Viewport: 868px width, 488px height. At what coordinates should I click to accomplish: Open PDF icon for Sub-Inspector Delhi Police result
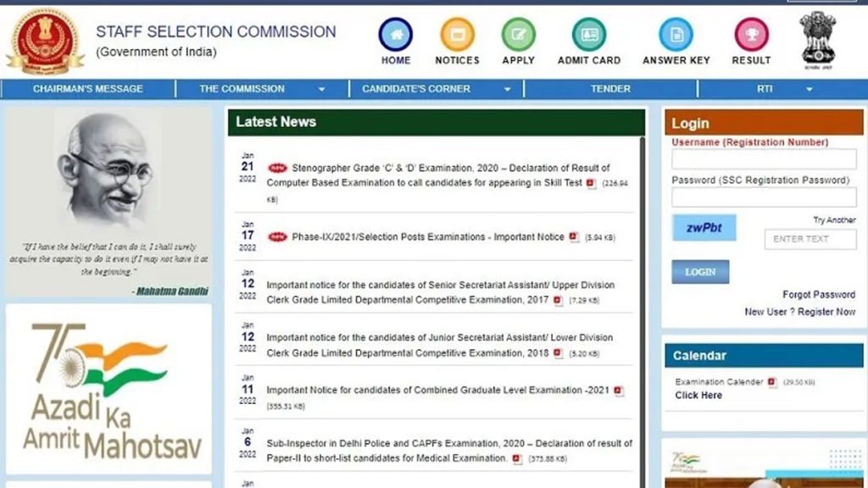coord(517,458)
